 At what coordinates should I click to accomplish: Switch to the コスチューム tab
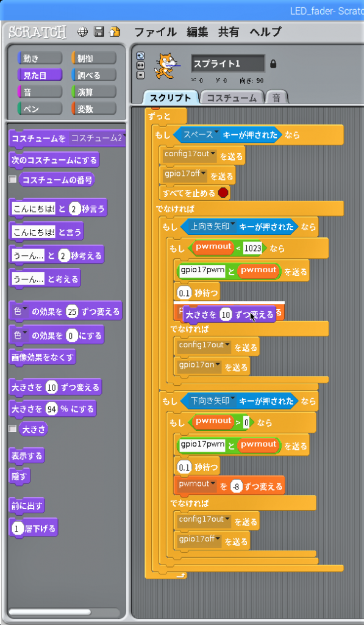pyautogui.click(x=231, y=98)
